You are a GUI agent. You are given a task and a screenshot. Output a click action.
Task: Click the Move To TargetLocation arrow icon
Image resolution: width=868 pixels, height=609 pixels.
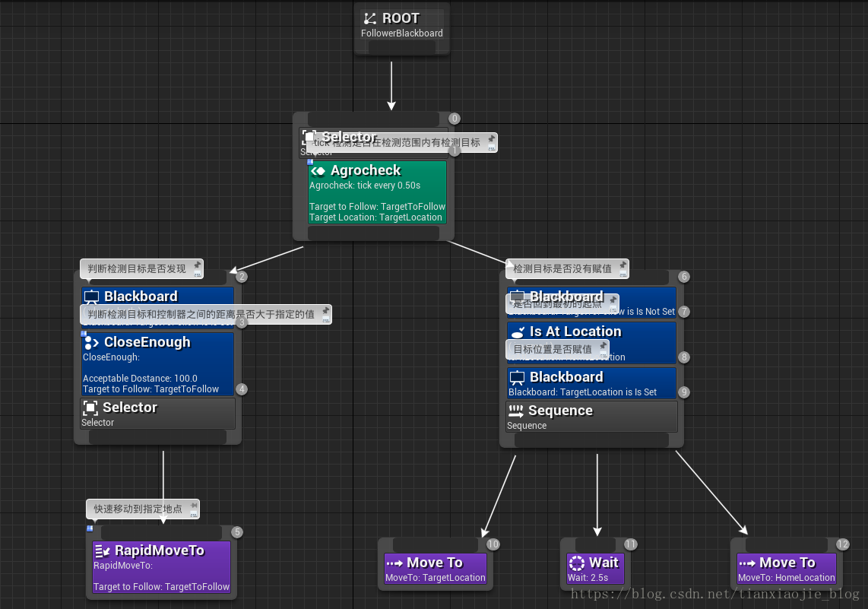[394, 563]
